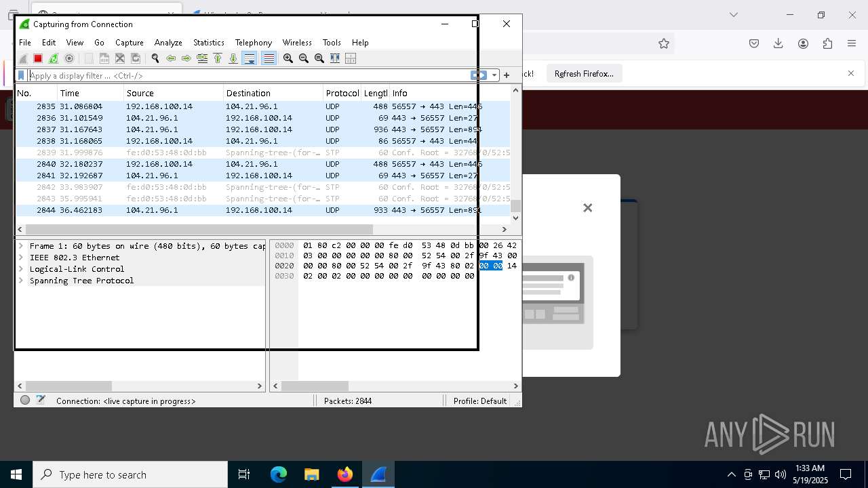868x488 pixels.
Task: Reload this capture file icon
Action: click(136, 58)
